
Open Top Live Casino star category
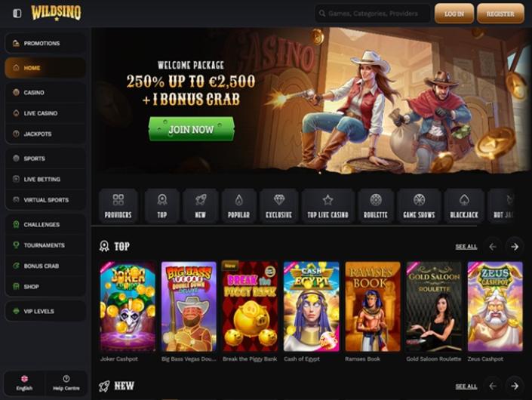click(x=328, y=206)
